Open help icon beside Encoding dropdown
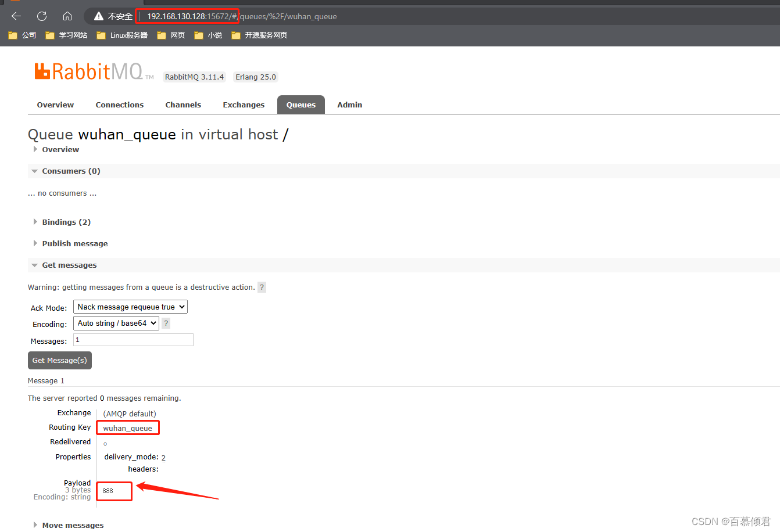780x532 pixels. (166, 323)
